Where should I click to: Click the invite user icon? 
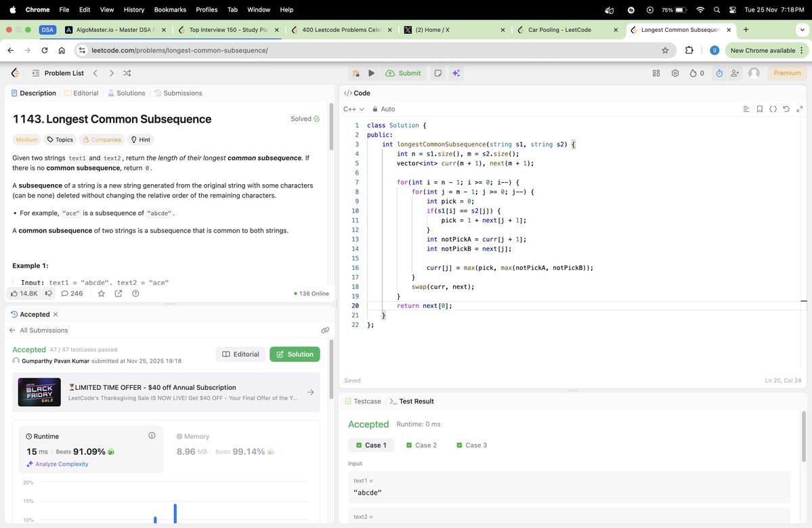tap(735, 73)
